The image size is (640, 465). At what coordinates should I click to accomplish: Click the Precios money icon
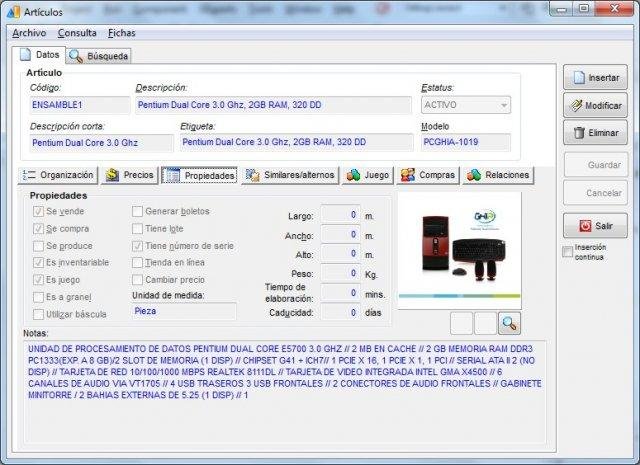[112, 175]
